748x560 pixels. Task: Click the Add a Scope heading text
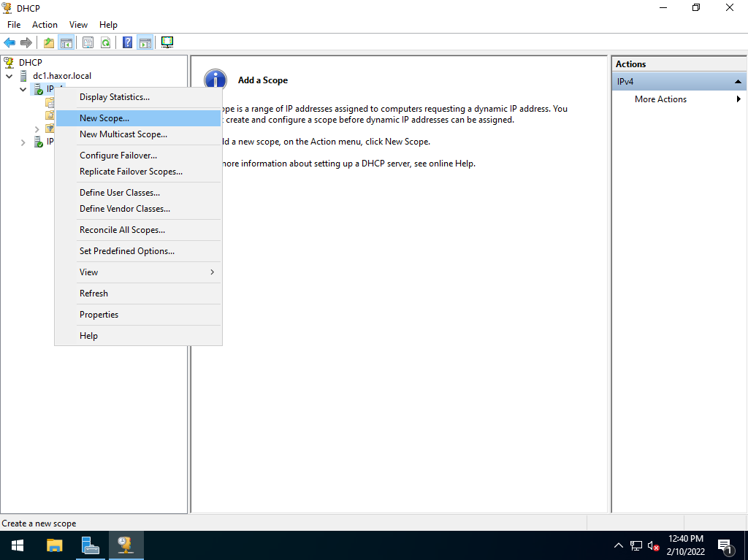263,80
